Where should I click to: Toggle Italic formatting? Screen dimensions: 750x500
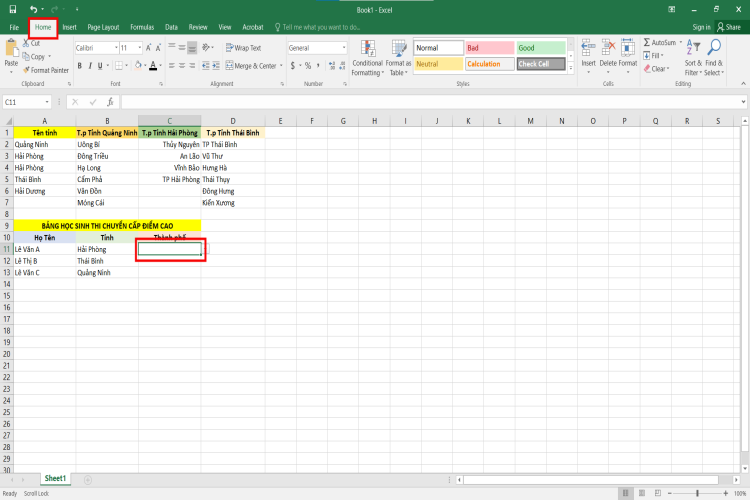pos(90,66)
